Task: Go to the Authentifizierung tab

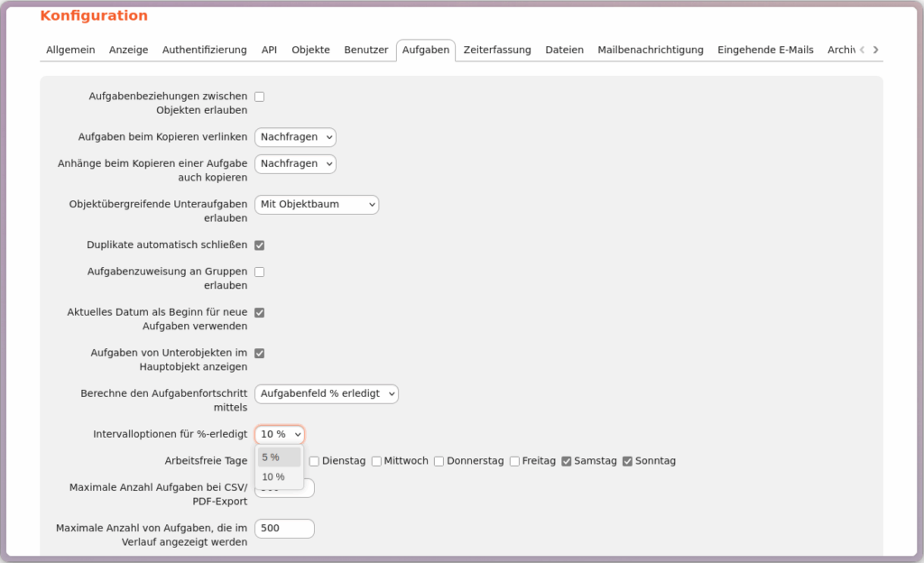Action: tap(204, 51)
